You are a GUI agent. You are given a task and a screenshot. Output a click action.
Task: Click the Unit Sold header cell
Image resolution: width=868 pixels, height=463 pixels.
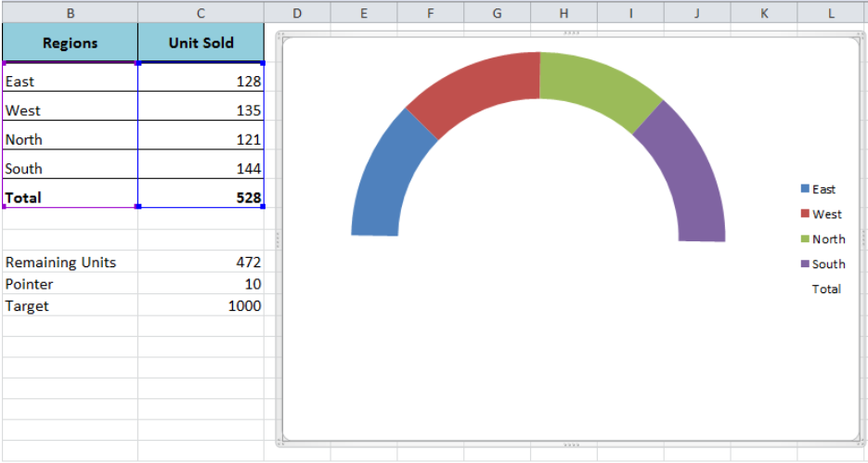pos(201,43)
